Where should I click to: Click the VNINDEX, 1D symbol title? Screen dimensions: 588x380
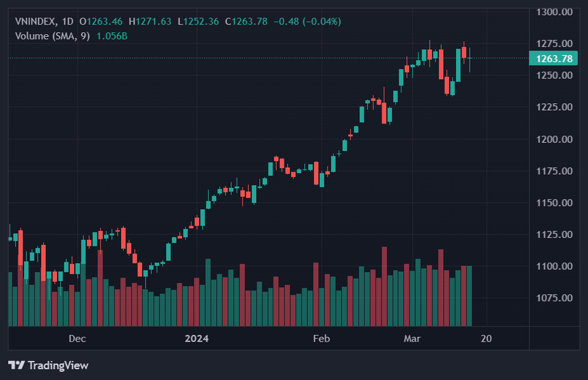(44, 21)
